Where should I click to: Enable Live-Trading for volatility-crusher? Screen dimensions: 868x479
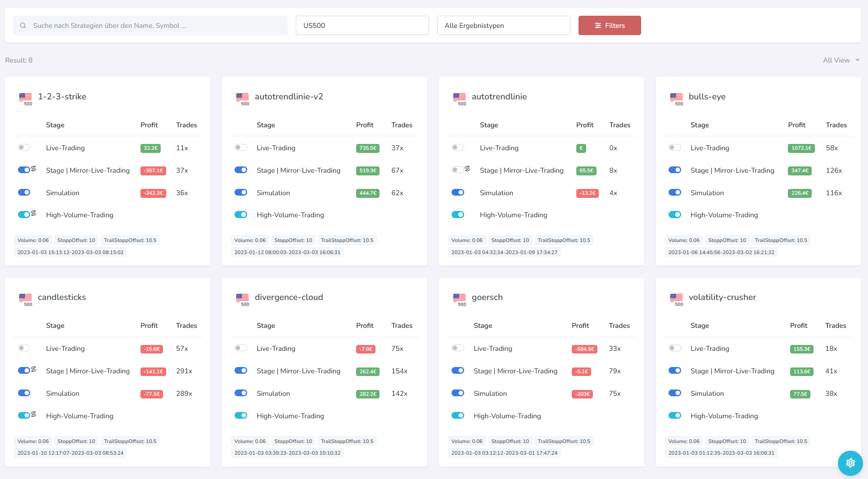point(675,348)
